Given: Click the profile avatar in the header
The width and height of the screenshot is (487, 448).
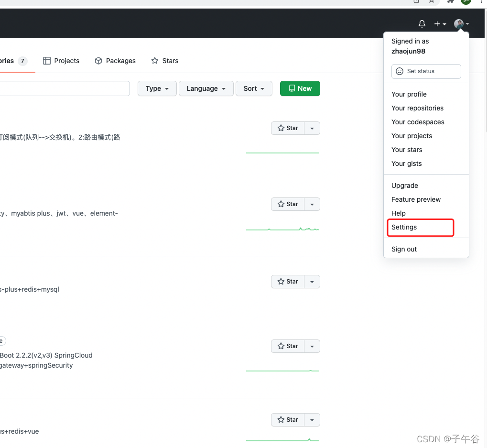Looking at the screenshot, I should pyautogui.click(x=458, y=23).
